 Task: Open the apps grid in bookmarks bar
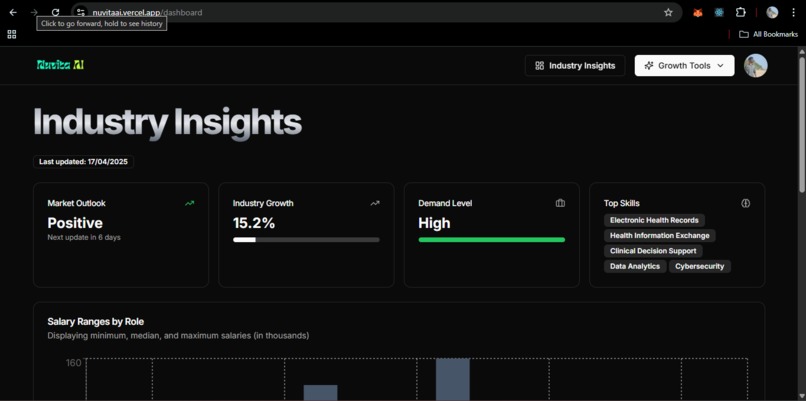click(x=12, y=34)
